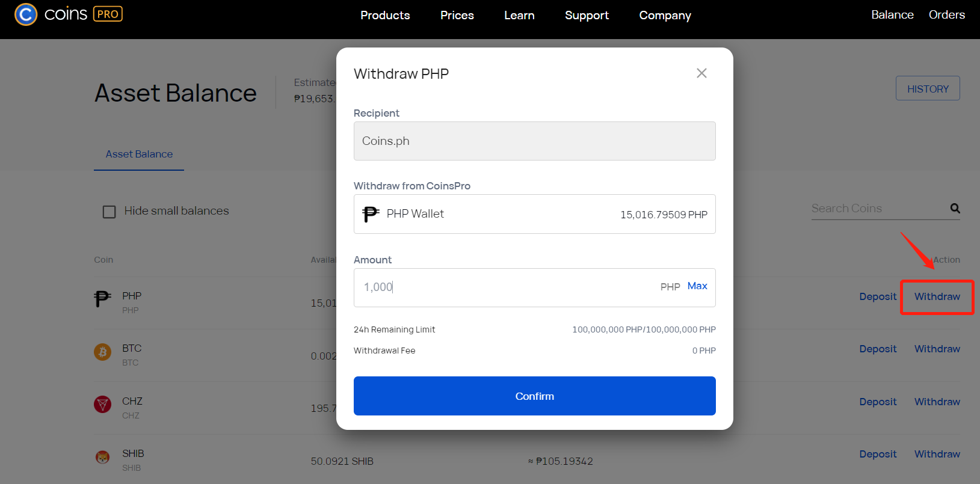
Task: Click the Bitcoin BTC coin icon
Action: coord(102,352)
